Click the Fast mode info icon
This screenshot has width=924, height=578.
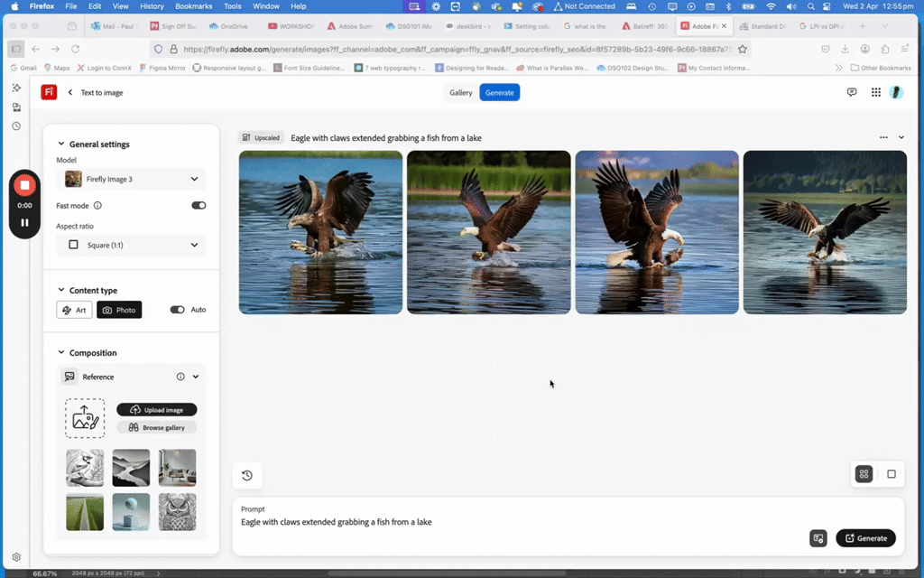[x=97, y=205]
